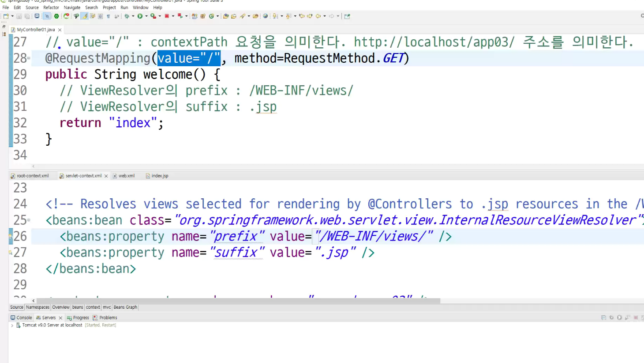Image resolution: width=644 pixels, height=363 pixels.
Task: Open the Console view tab
Action: tap(21, 318)
